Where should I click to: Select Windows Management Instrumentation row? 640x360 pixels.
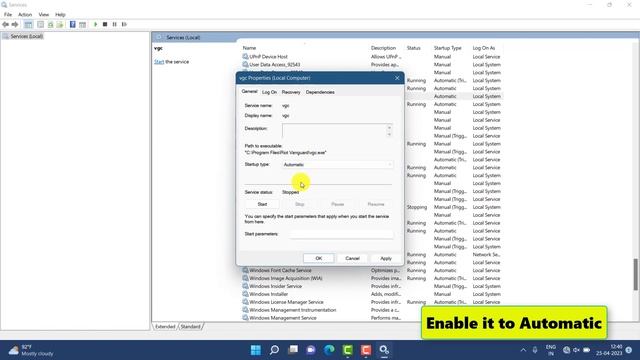pos(293,310)
